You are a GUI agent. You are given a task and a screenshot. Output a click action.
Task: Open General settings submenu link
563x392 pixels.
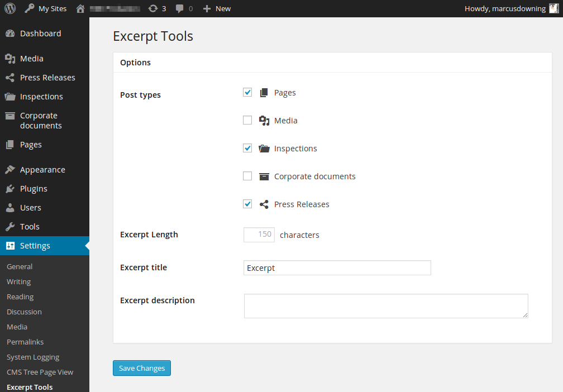pyautogui.click(x=20, y=266)
